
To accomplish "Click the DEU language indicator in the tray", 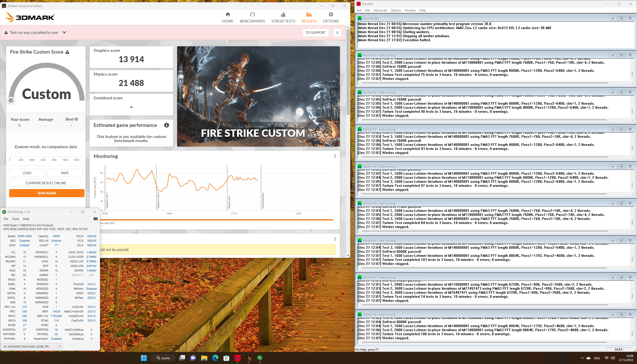I will (597, 358).
